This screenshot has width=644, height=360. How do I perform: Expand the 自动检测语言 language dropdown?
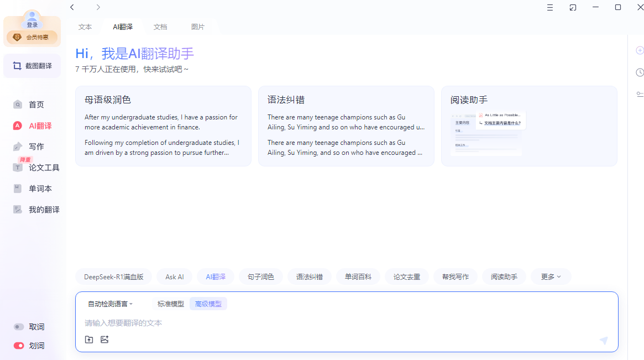click(110, 304)
